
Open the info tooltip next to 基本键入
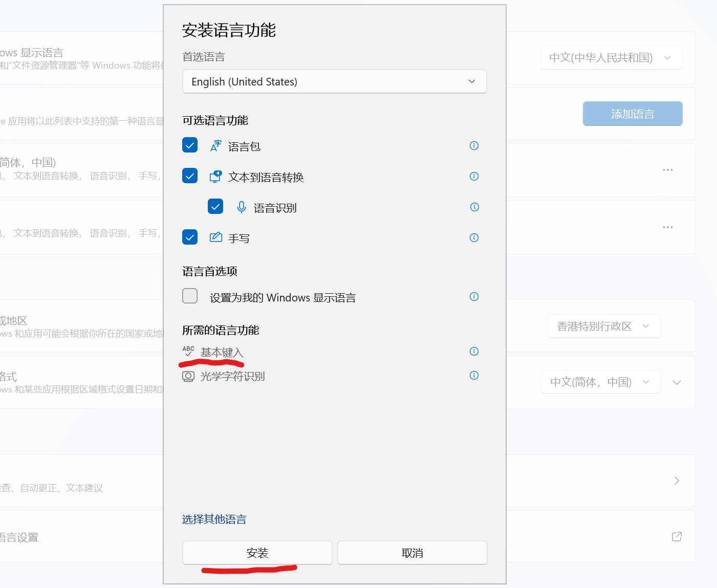473,352
